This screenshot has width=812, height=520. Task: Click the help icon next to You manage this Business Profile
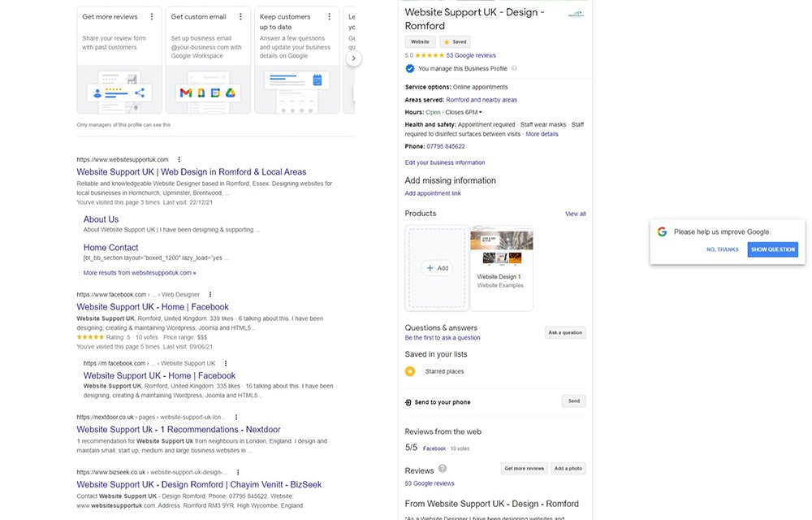514,68
